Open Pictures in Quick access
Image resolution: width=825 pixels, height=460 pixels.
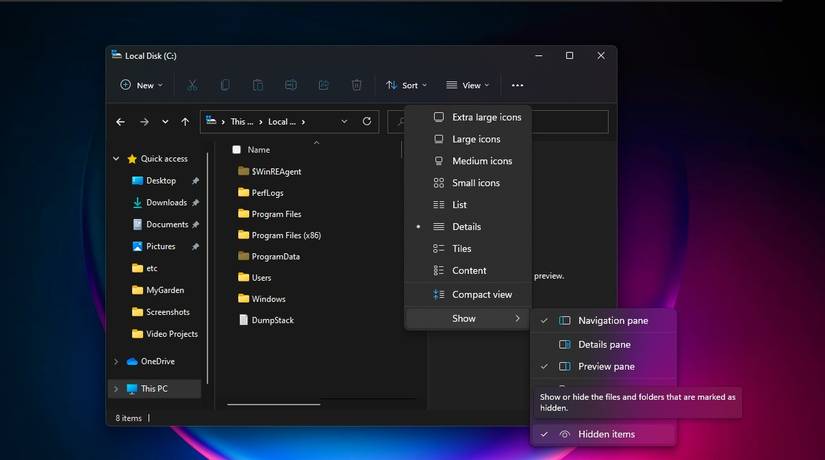[x=160, y=246]
